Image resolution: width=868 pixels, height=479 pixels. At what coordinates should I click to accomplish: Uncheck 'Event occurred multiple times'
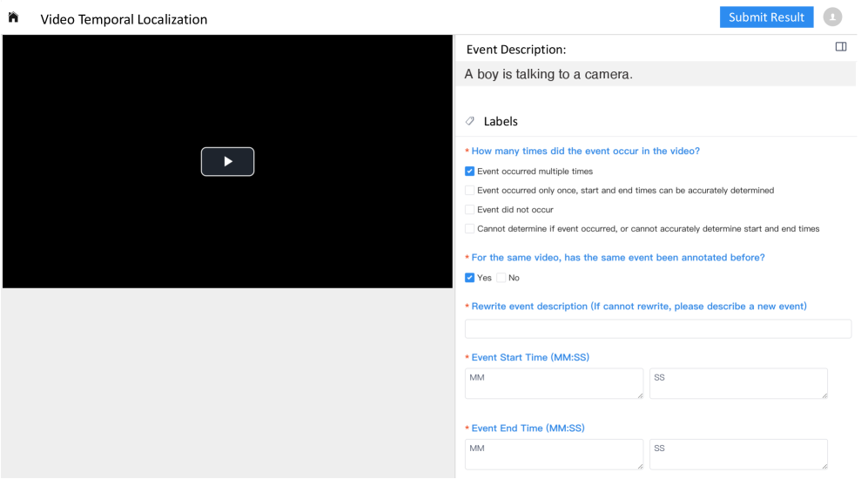coord(470,172)
